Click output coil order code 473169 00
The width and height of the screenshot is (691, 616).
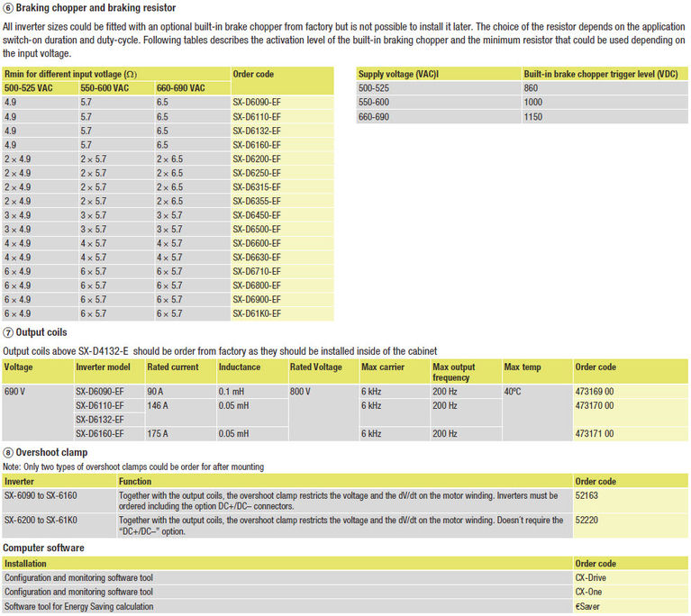tap(596, 392)
